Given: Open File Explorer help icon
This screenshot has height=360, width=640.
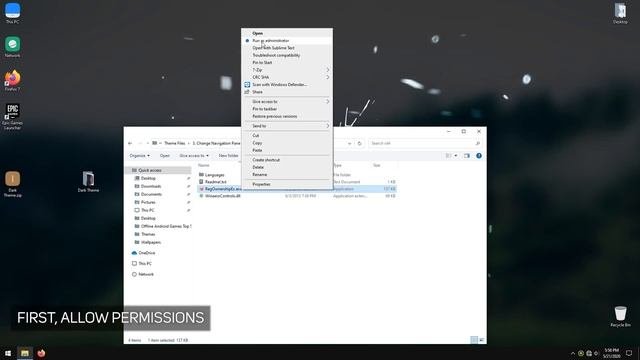Looking at the screenshot, I should (479, 156).
